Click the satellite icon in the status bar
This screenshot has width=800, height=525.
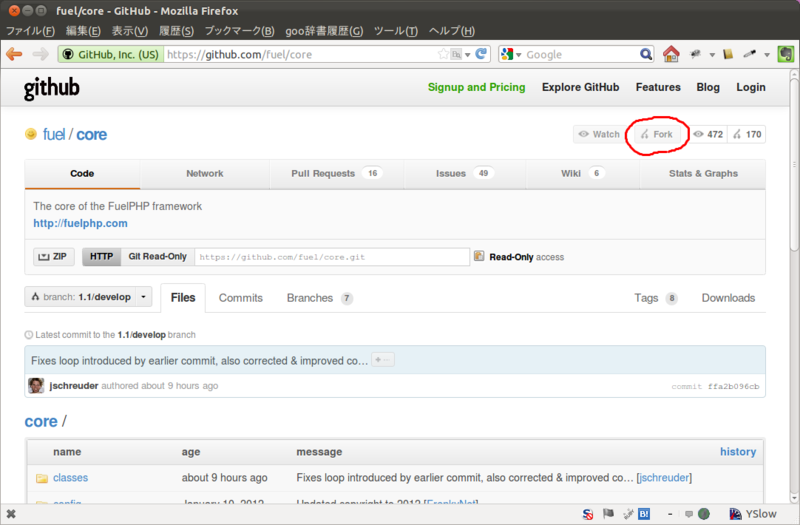pyautogui.click(x=628, y=514)
